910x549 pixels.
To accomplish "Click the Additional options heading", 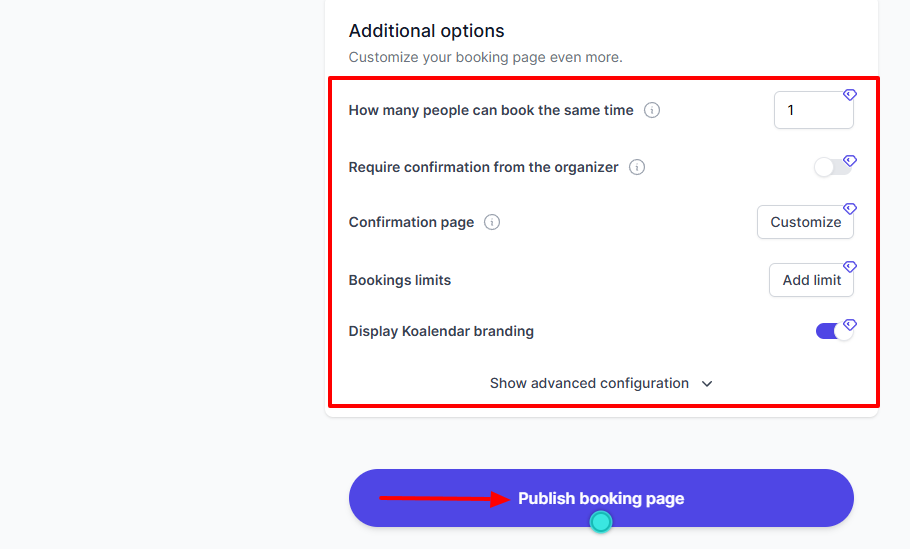I will tap(426, 31).
